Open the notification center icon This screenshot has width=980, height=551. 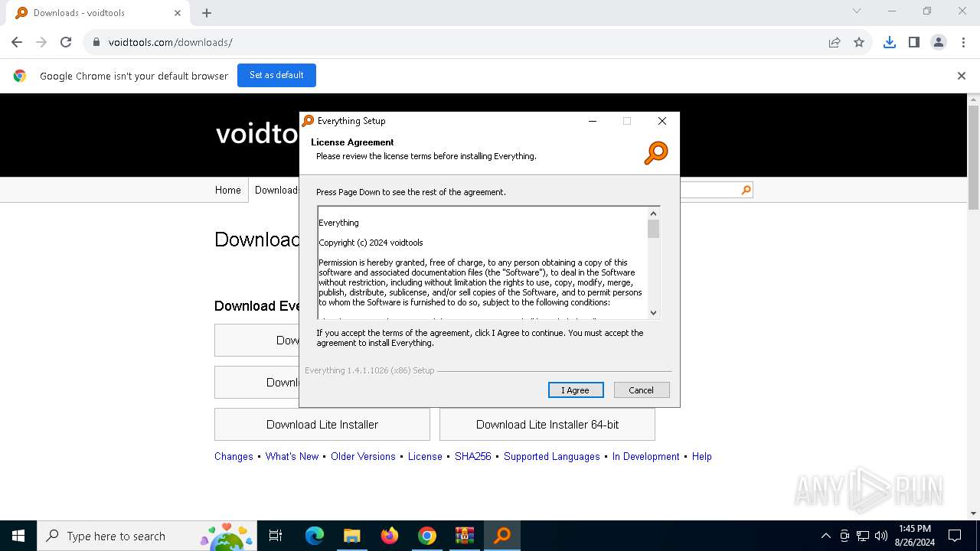click(955, 536)
